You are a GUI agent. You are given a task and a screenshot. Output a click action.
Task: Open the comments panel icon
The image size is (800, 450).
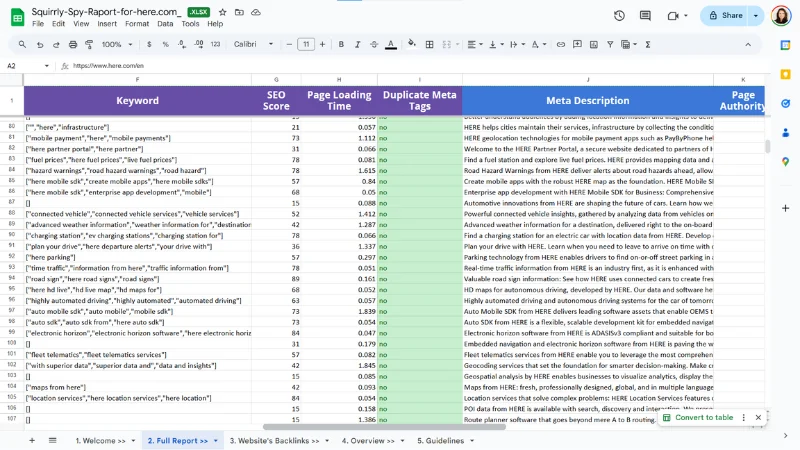point(645,16)
